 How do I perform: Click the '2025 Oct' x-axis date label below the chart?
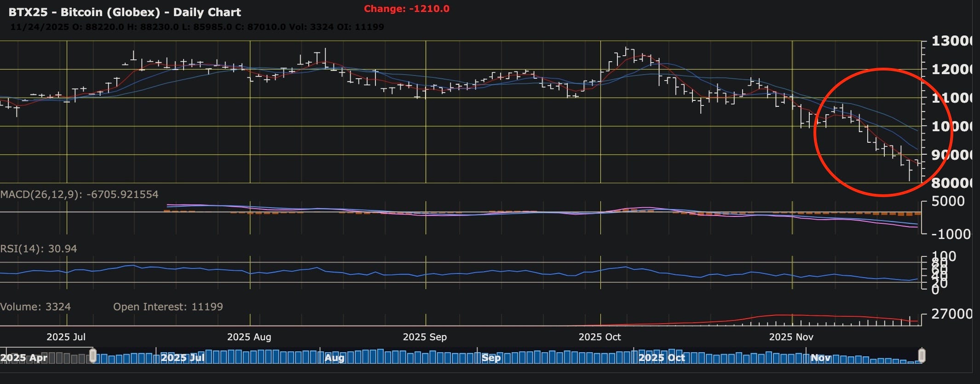[x=600, y=337]
